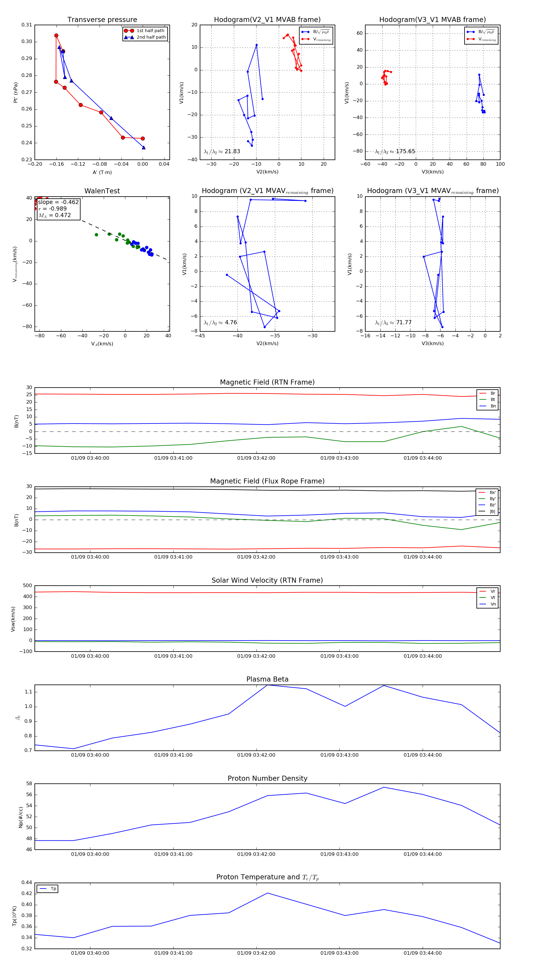This screenshot has height=980, width=535.
Task: Click the 'slope = -0.462' annotation
Action: 58,202
